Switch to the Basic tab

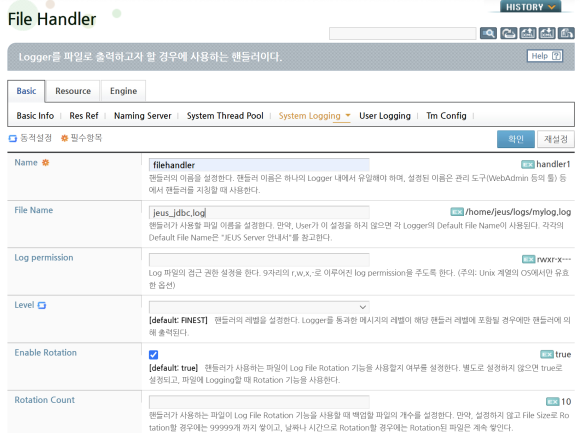(26, 91)
